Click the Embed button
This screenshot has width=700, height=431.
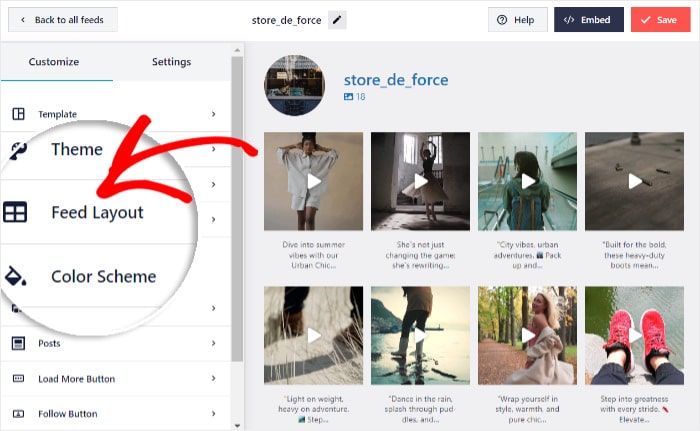pyautogui.click(x=589, y=20)
